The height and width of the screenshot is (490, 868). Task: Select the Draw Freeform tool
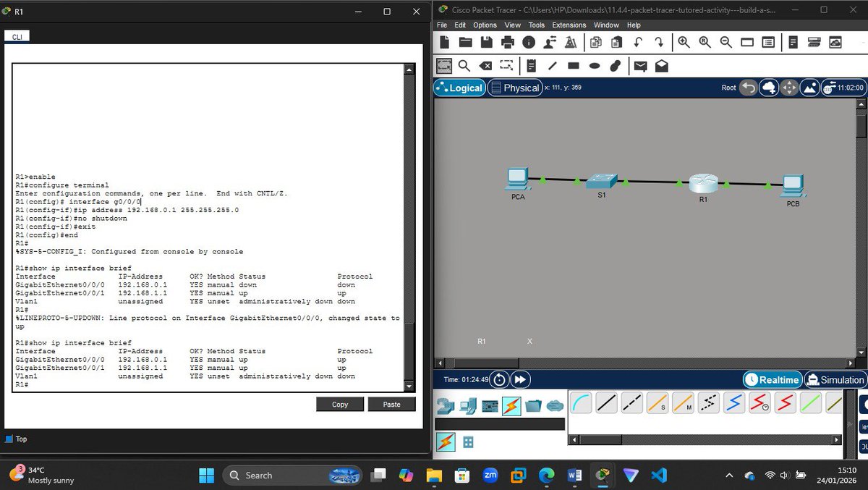(616, 66)
